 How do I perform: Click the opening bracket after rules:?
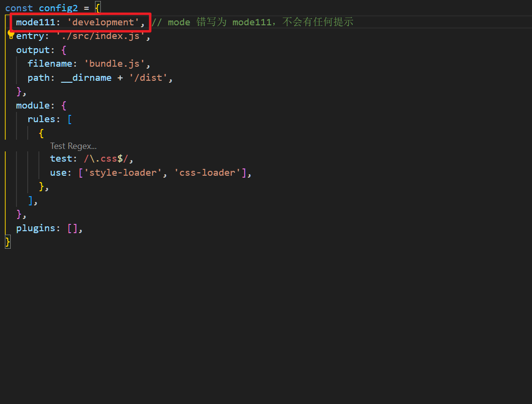70,119
